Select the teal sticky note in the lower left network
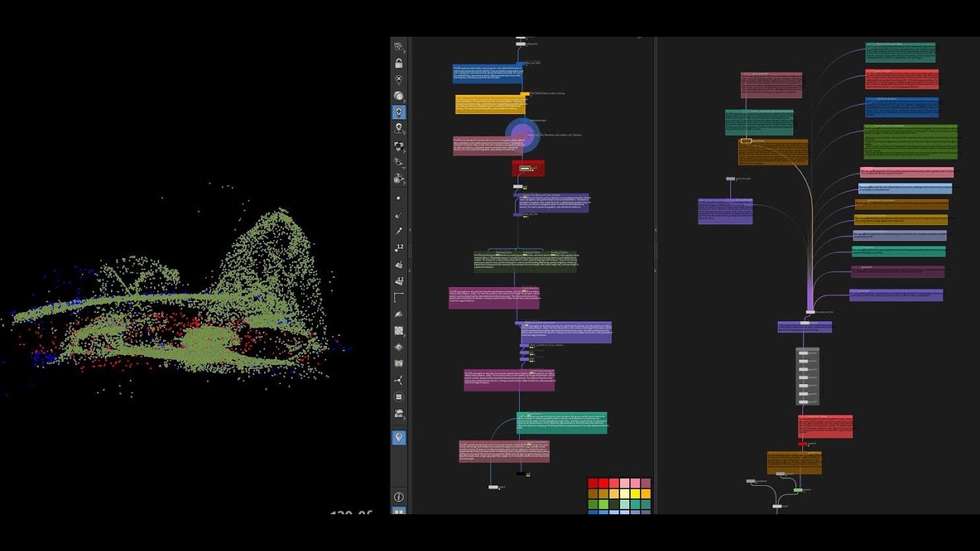 561,423
